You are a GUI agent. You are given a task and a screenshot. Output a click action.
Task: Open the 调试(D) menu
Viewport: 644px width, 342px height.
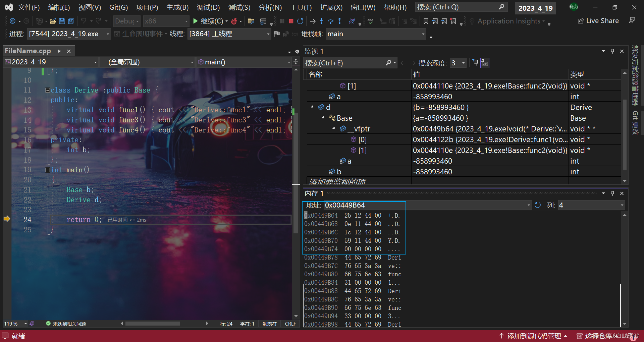tap(208, 7)
